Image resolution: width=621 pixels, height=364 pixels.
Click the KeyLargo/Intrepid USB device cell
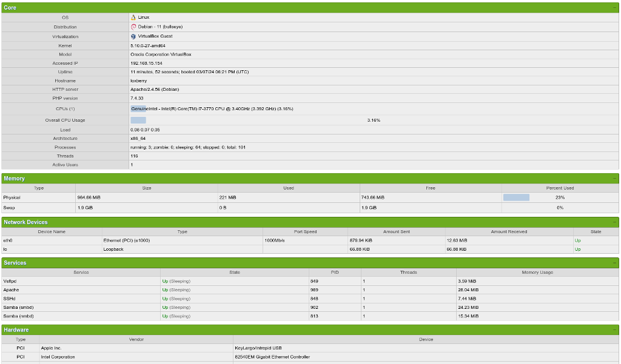(x=258, y=348)
